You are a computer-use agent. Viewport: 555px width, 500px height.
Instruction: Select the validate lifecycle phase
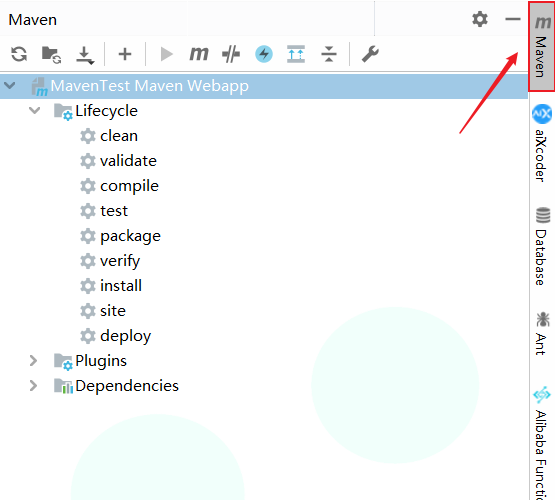[x=264, y=161]
